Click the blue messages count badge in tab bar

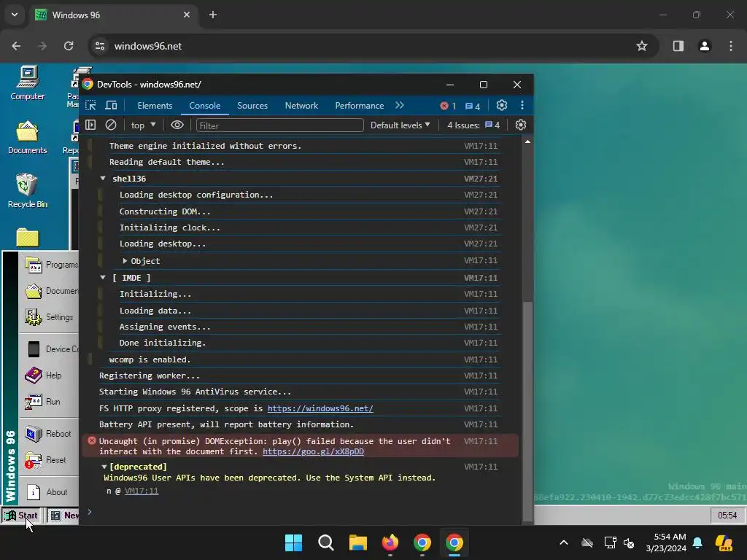click(x=473, y=106)
